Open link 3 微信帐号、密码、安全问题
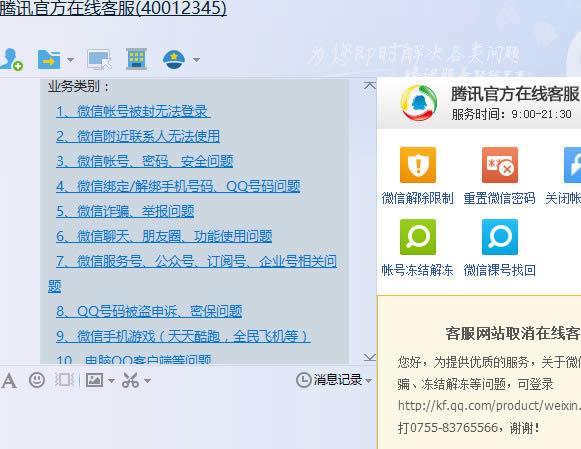Image resolution: width=581 pixels, height=449 pixels. (x=145, y=162)
